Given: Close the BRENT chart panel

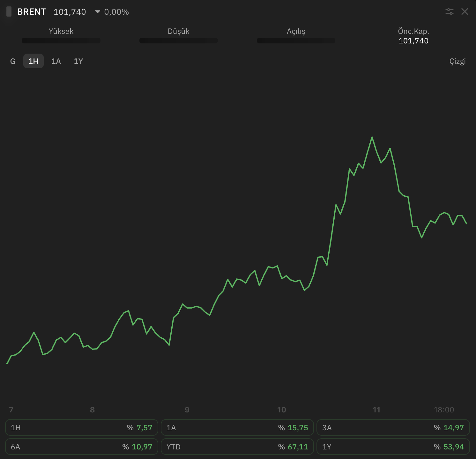Looking at the screenshot, I should (x=465, y=12).
